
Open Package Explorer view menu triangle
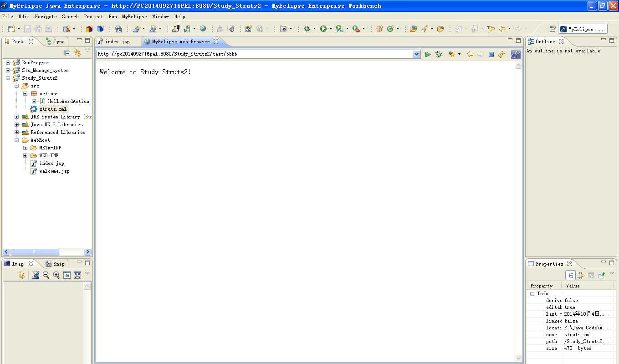coord(87,51)
